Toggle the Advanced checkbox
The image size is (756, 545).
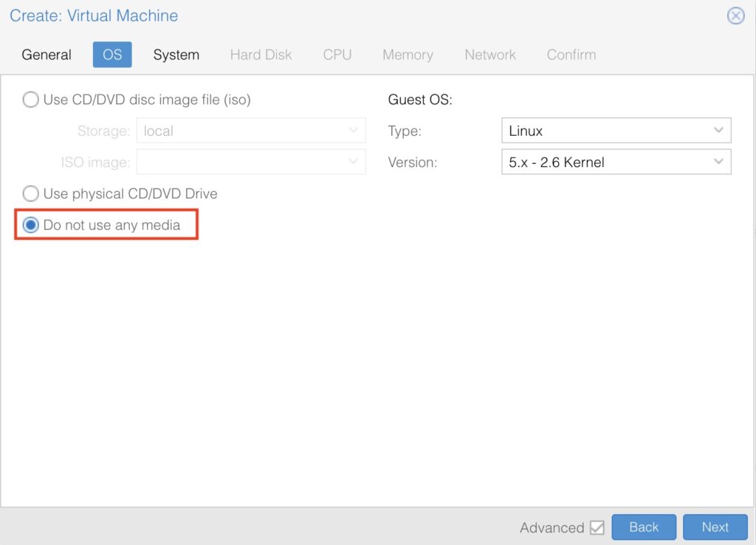[597, 527]
